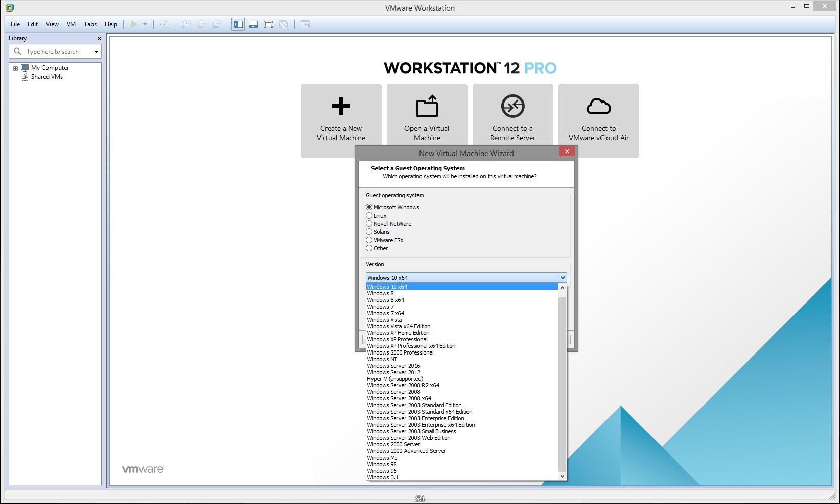Enter full screen mode via toolbar icon
The height and width of the screenshot is (504, 840).
coord(268,24)
